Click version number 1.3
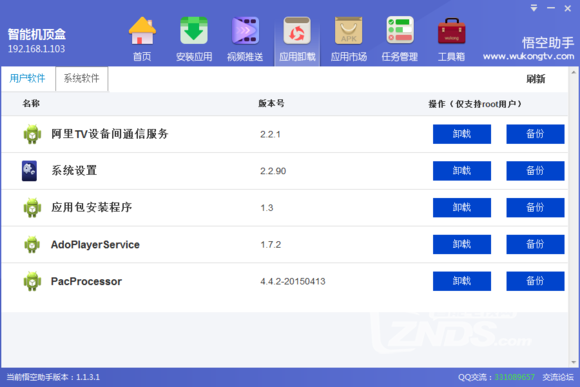This screenshot has width=580, height=387. coord(267,208)
